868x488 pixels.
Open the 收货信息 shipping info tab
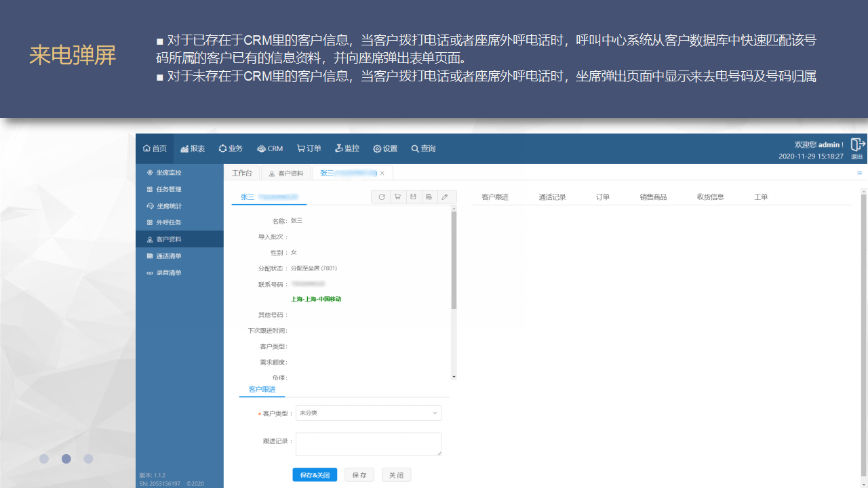(x=711, y=197)
